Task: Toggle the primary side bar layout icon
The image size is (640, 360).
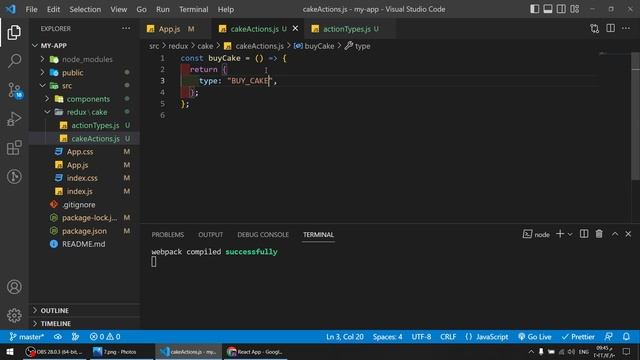Action: click(x=534, y=9)
